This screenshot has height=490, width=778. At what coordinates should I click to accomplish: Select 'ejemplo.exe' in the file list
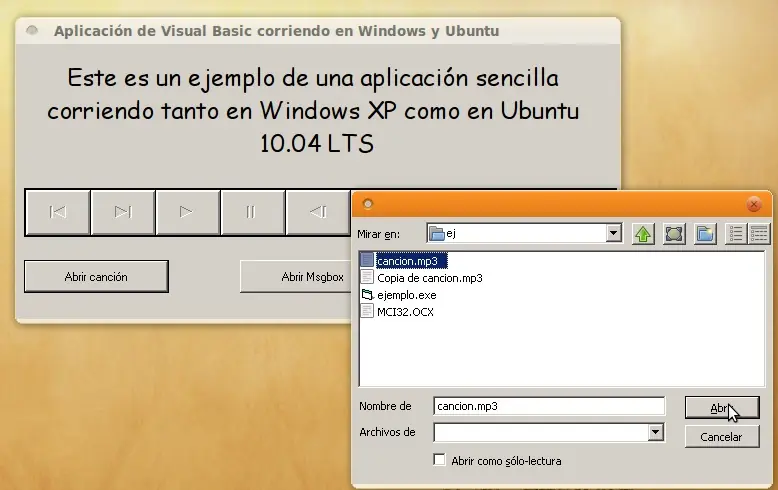click(406, 295)
